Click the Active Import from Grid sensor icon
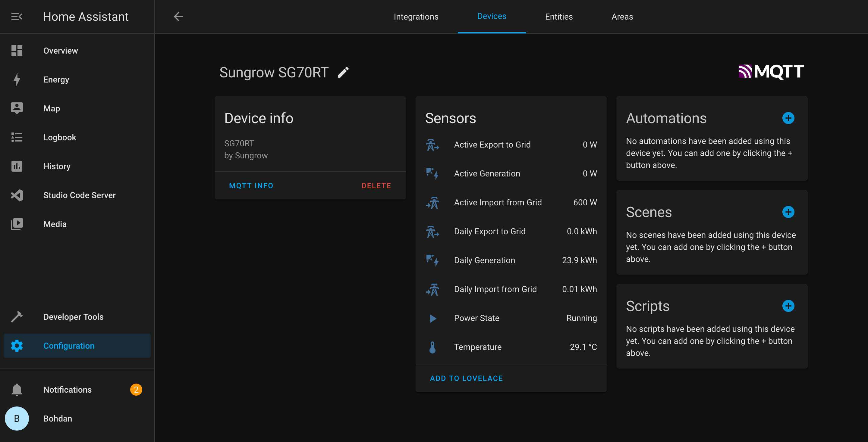The height and width of the screenshot is (442, 868). (434, 202)
